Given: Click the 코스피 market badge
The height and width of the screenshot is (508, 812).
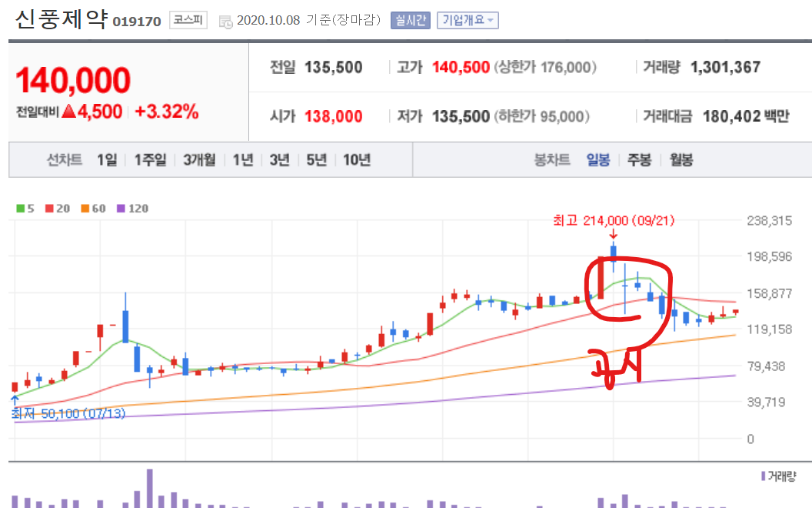Looking at the screenshot, I should coord(188,20).
